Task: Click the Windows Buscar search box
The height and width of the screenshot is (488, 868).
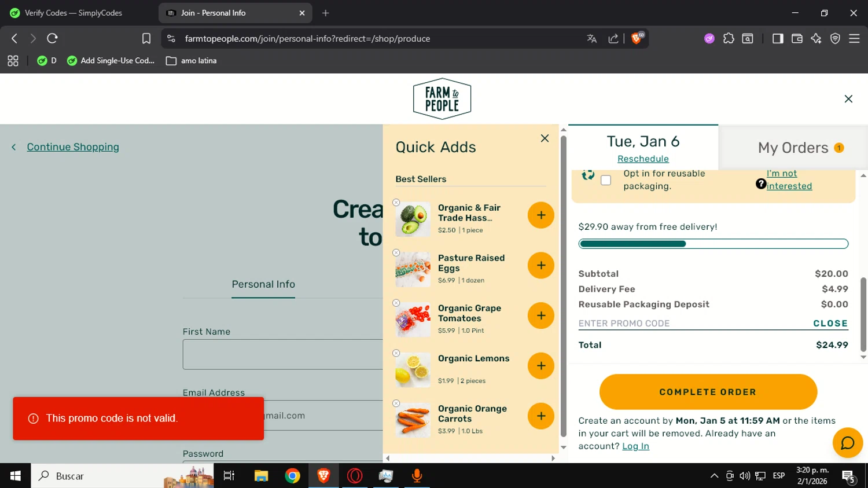Action: coord(122,476)
